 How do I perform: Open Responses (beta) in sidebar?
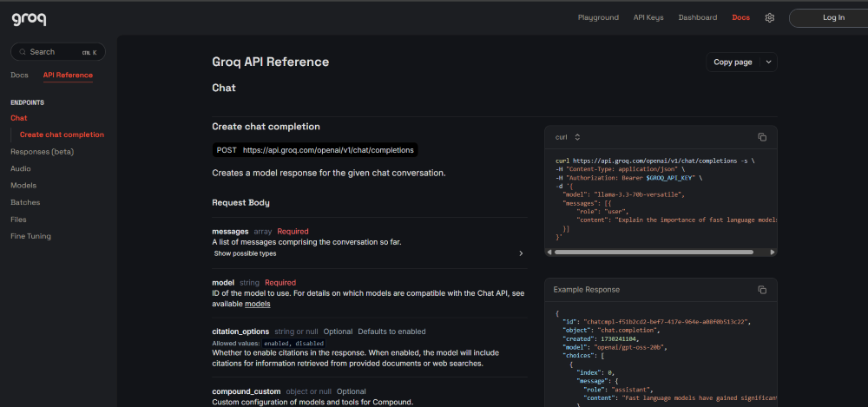(x=42, y=152)
